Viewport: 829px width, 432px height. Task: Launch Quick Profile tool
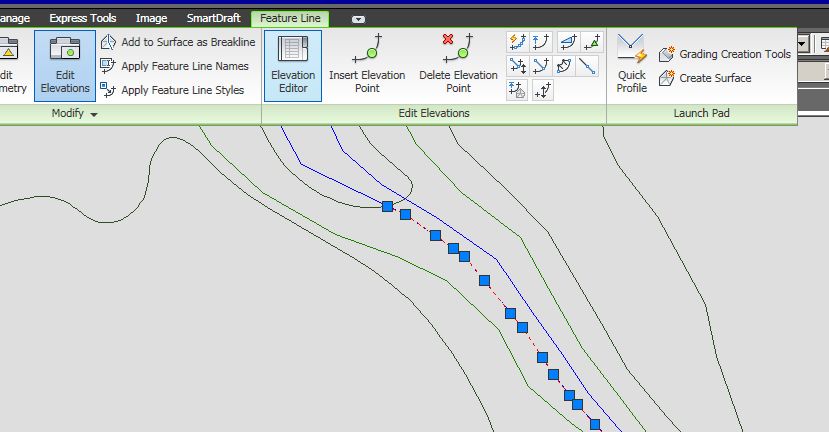(632, 64)
